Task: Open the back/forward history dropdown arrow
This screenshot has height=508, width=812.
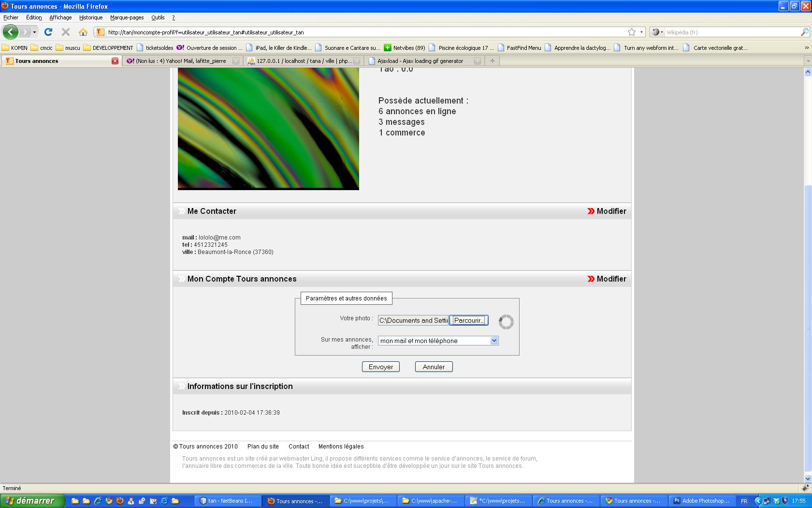Action: click(34, 32)
